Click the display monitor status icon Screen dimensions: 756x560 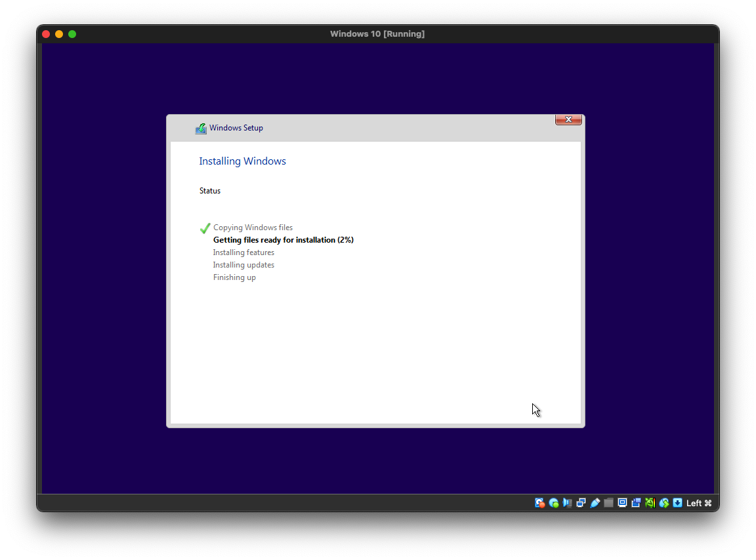point(623,503)
